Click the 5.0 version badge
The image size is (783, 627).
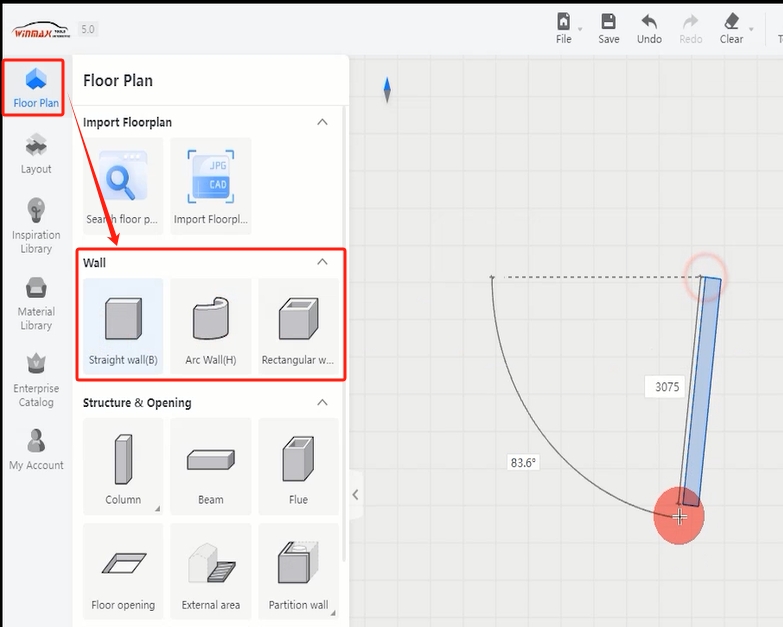[88, 29]
